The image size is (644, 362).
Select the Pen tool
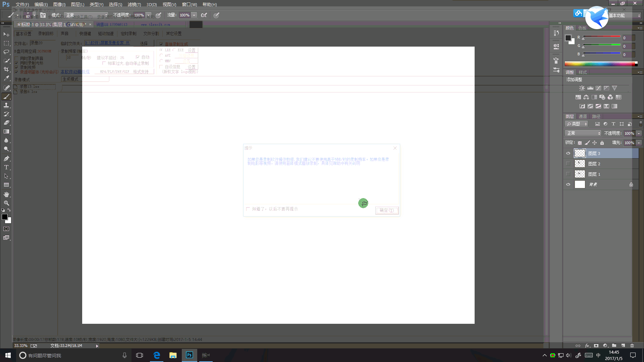[x=6, y=158]
